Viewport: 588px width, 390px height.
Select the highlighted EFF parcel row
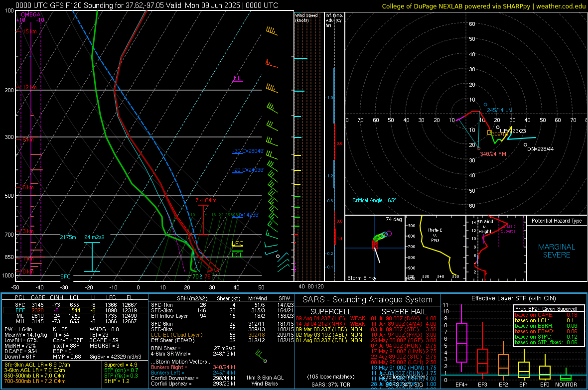coord(75,310)
